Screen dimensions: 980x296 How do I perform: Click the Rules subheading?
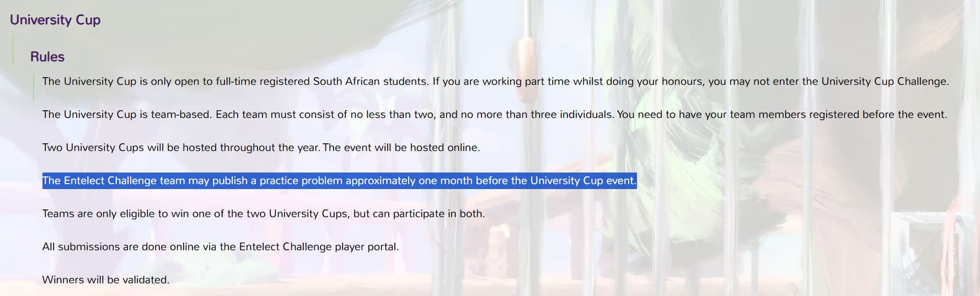47,57
